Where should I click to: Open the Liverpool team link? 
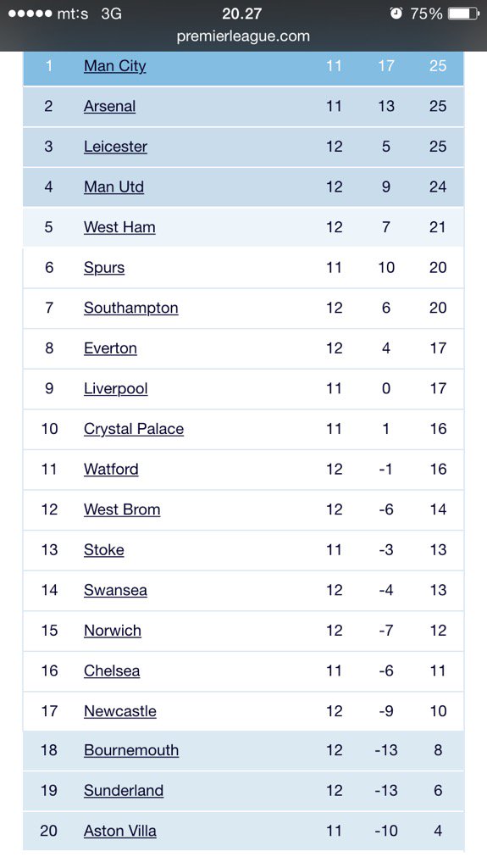click(x=116, y=388)
